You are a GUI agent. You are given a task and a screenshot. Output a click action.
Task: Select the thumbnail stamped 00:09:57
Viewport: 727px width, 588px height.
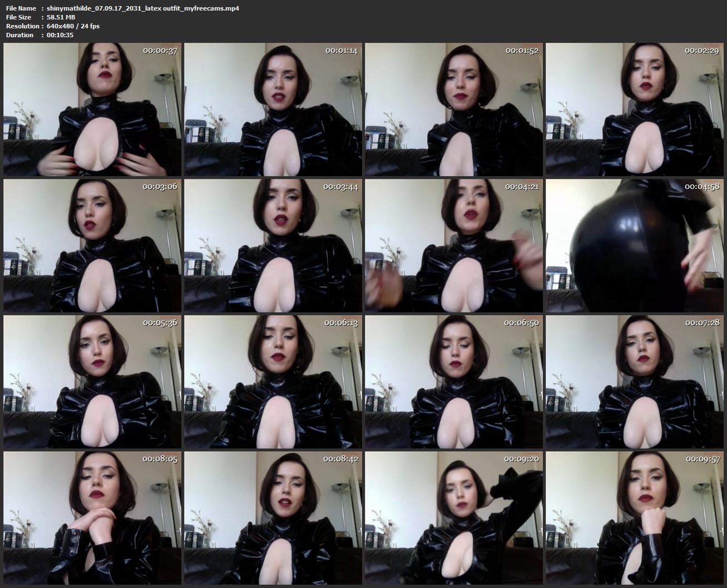(635, 518)
